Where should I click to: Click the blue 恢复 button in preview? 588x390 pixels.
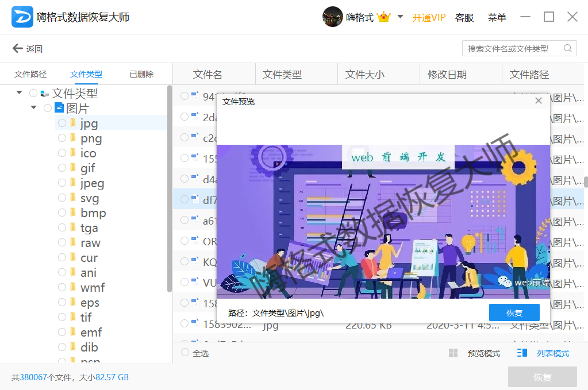514,312
